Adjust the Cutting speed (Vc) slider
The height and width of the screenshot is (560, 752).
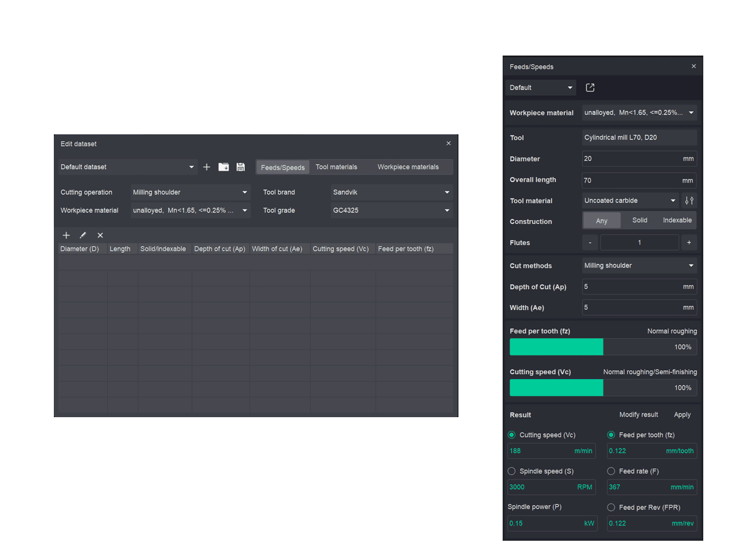pos(604,388)
